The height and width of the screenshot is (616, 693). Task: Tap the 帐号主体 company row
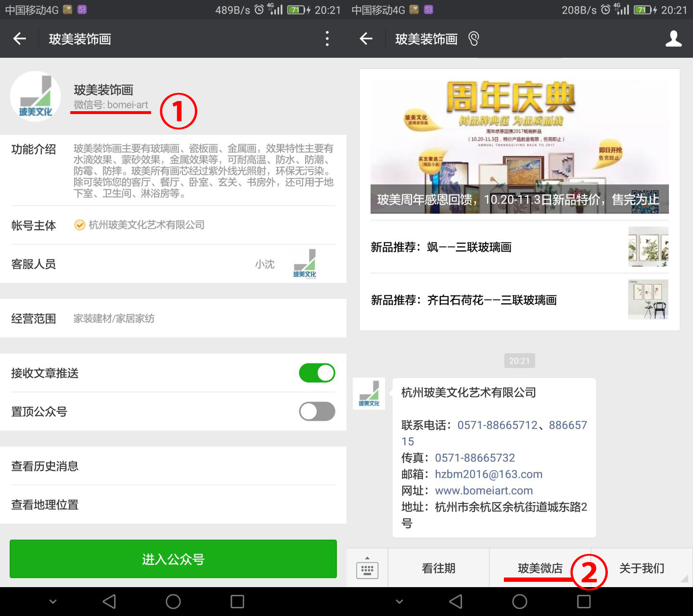click(x=173, y=225)
